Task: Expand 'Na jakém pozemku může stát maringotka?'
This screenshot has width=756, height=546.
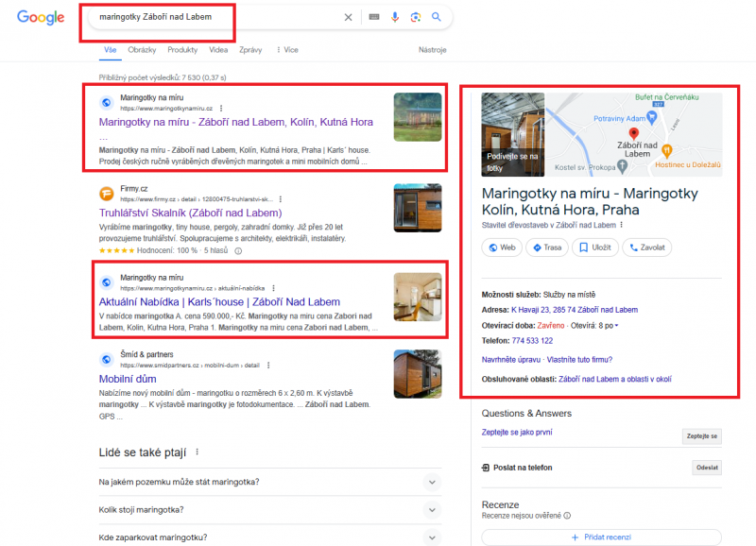Action: point(270,482)
